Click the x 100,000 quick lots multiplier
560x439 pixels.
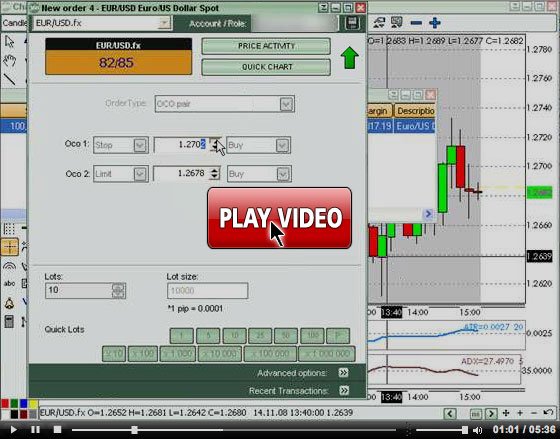tap(270, 354)
